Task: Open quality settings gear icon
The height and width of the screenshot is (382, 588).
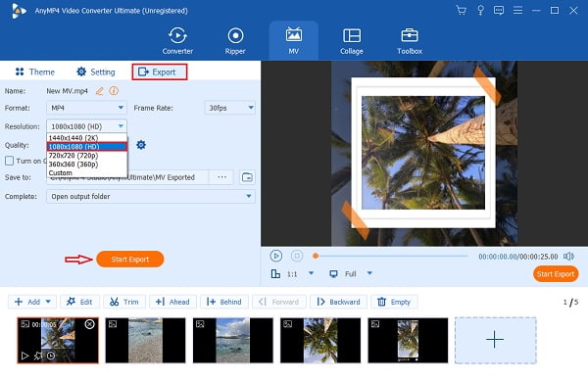Action: [141, 145]
